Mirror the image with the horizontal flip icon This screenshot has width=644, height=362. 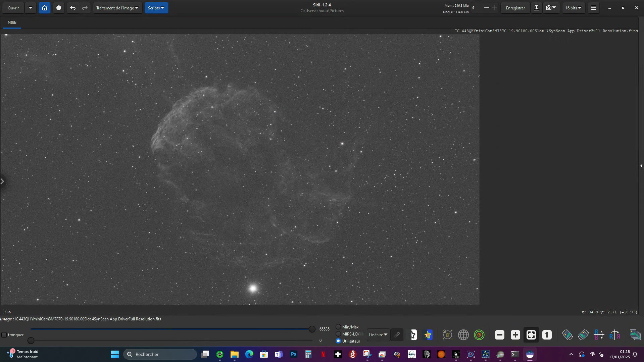[614, 335]
